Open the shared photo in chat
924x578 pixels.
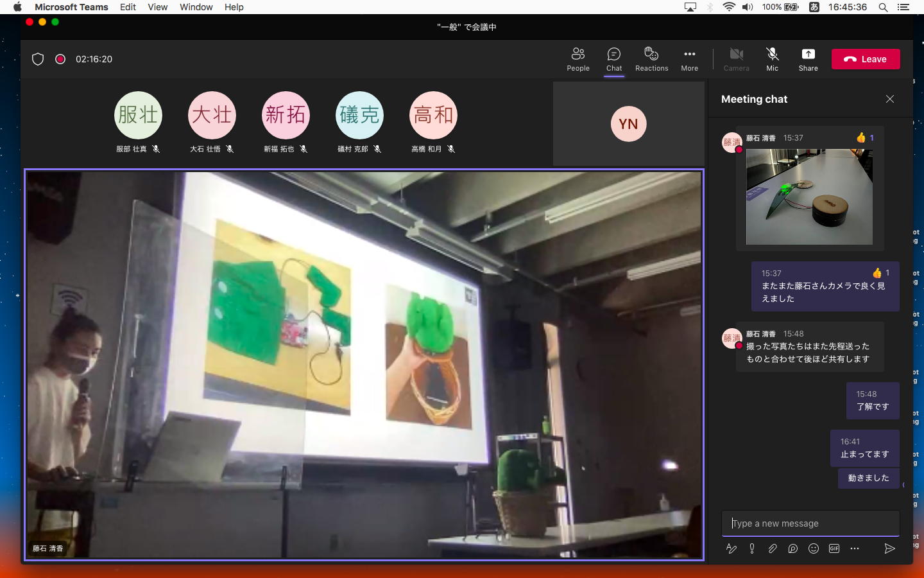(x=809, y=197)
